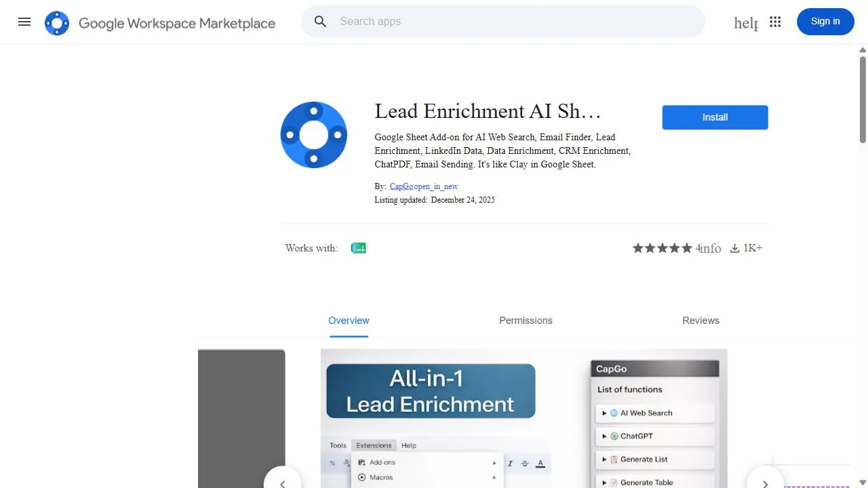Viewport: 868px width, 488px height.
Task: Click the List of functions heading
Action: [629, 390]
